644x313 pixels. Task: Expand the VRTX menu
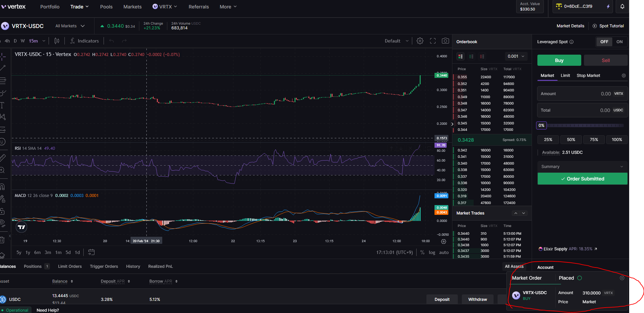165,7
